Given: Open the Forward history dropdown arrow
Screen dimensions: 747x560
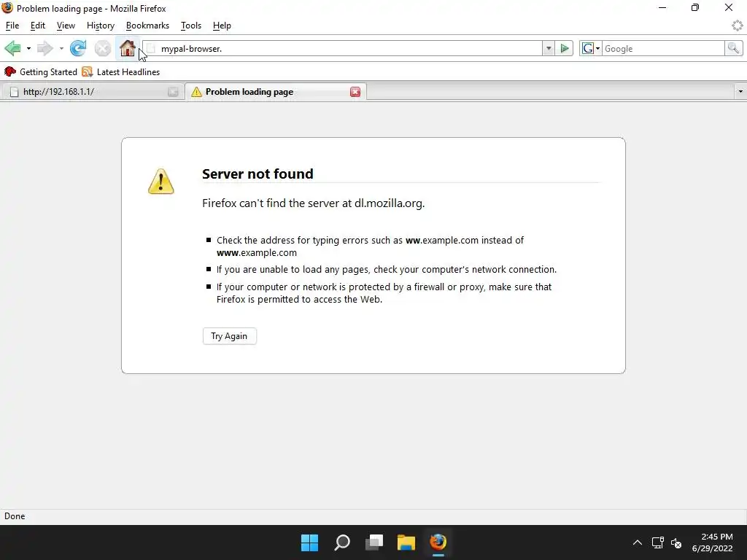Looking at the screenshot, I should pos(61,49).
